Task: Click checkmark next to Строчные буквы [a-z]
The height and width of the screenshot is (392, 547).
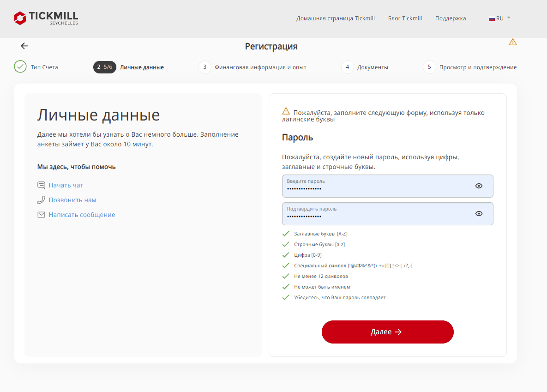Action: tap(286, 244)
